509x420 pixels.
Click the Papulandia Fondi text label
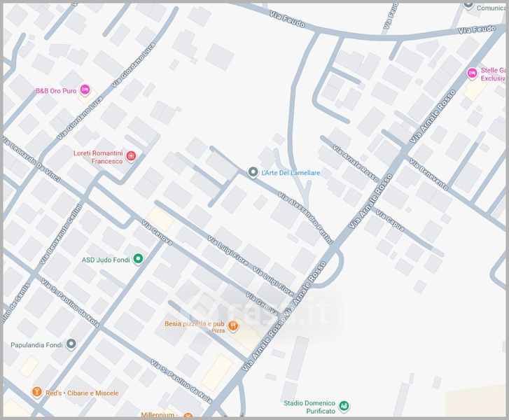(36, 345)
